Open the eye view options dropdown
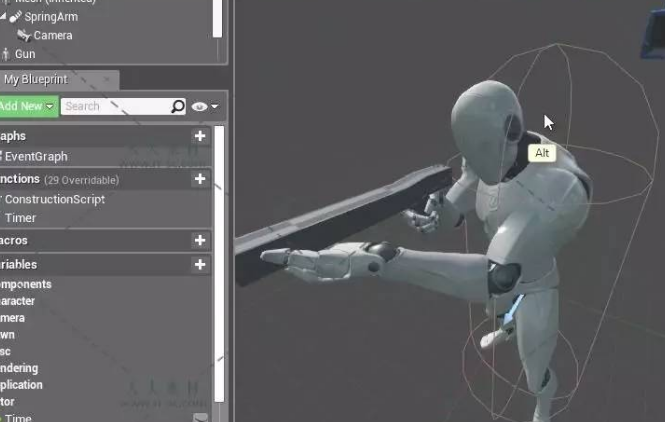Screen dimensions: 665x422 tap(204, 106)
